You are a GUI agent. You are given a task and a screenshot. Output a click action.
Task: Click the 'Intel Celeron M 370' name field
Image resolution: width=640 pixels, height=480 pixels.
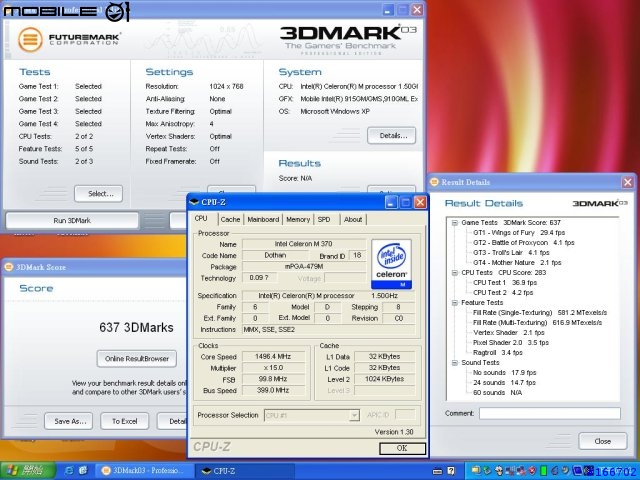304,244
